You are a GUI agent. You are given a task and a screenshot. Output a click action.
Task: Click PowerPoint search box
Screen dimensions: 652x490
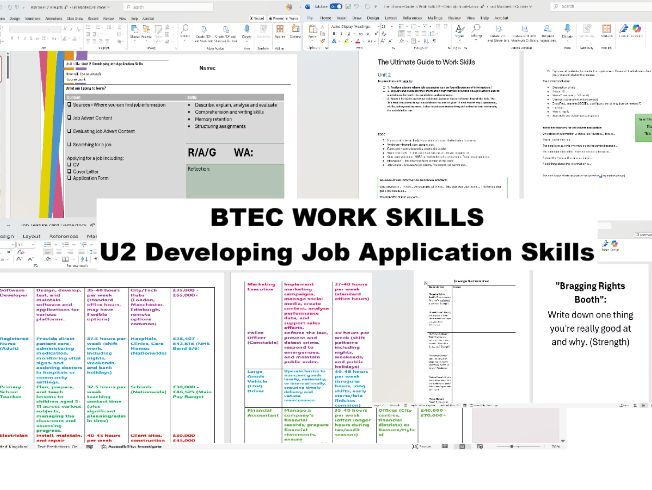click(x=168, y=7)
